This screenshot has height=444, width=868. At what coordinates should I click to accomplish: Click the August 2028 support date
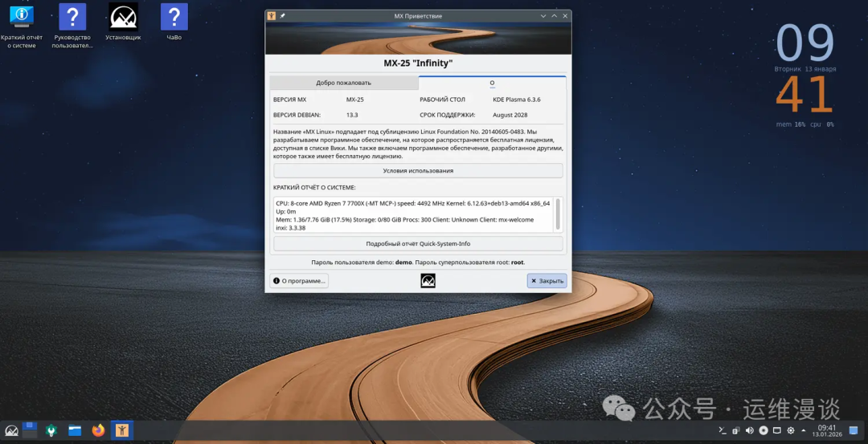pyautogui.click(x=510, y=115)
